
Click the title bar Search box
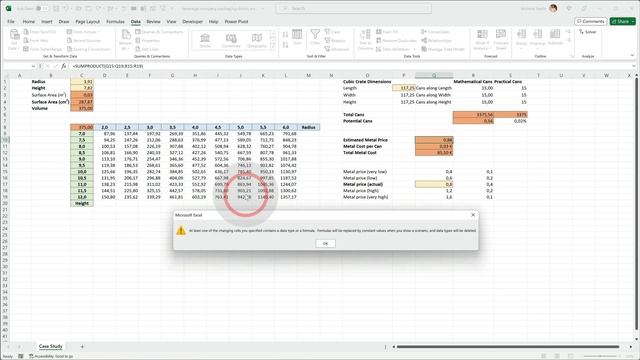point(353,9)
